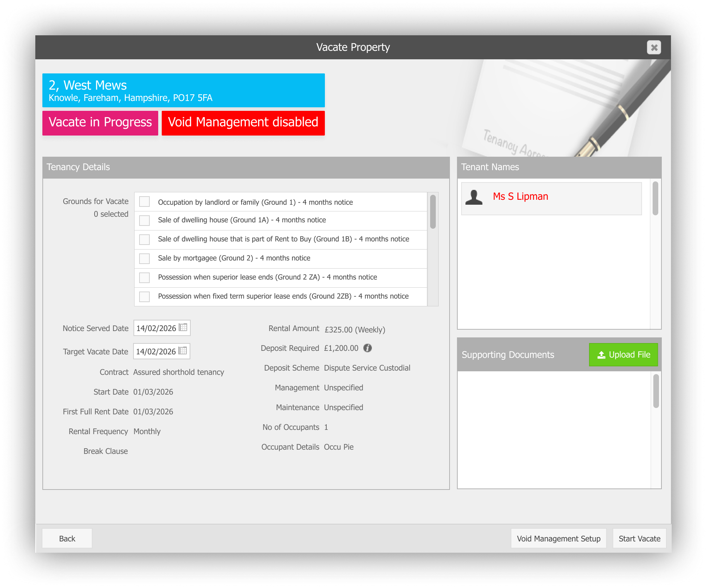Click tenant avatar icon for Ms S Lipman

(x=474, y=197)
